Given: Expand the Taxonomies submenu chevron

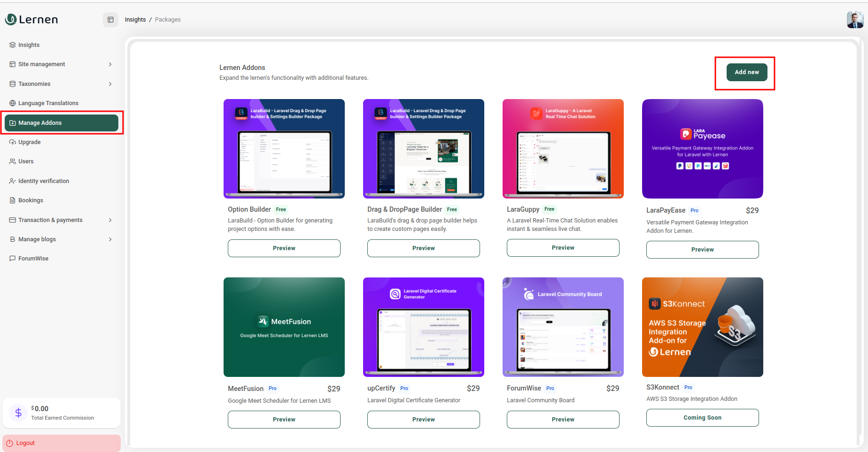Looking at the screenshot, I should [110, 84].
